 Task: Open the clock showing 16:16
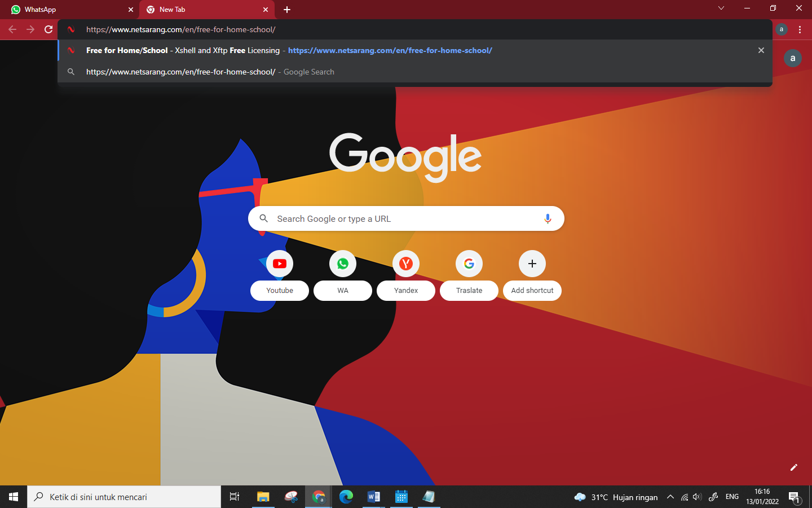(x=762, y=497)
